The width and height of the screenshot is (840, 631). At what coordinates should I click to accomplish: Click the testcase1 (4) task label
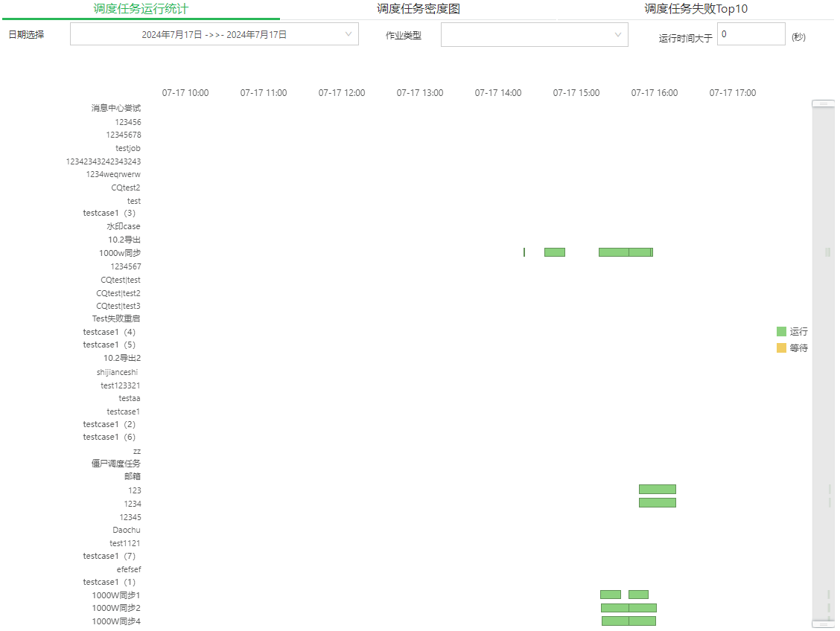coord(109,332)
